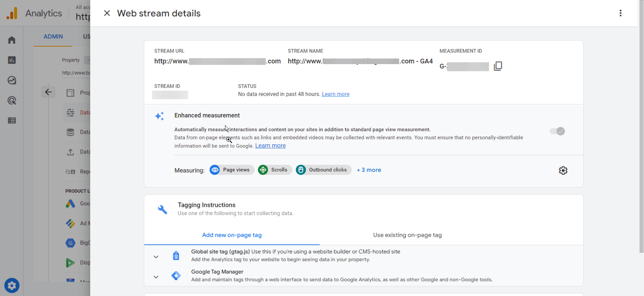Show the + 3 more measurements

(x=369, y=170)
